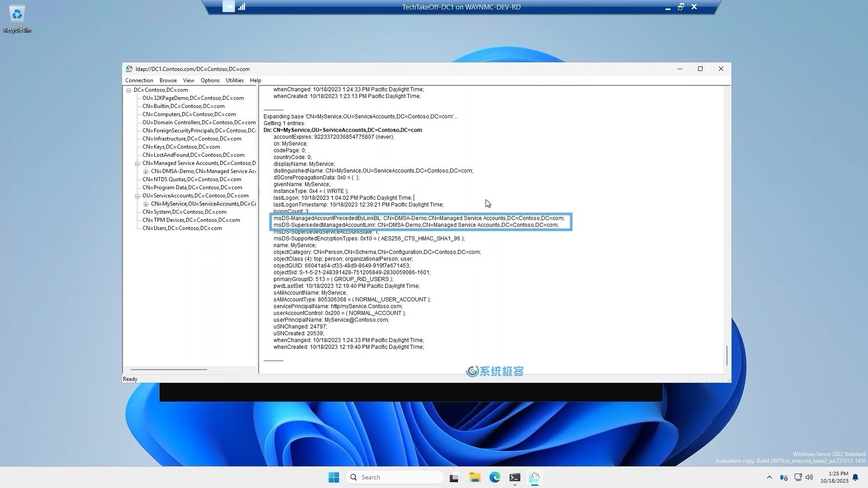Viewport: 868px width, 488px height.
Task: Open the Browse menu
Action: pos(168,80)
